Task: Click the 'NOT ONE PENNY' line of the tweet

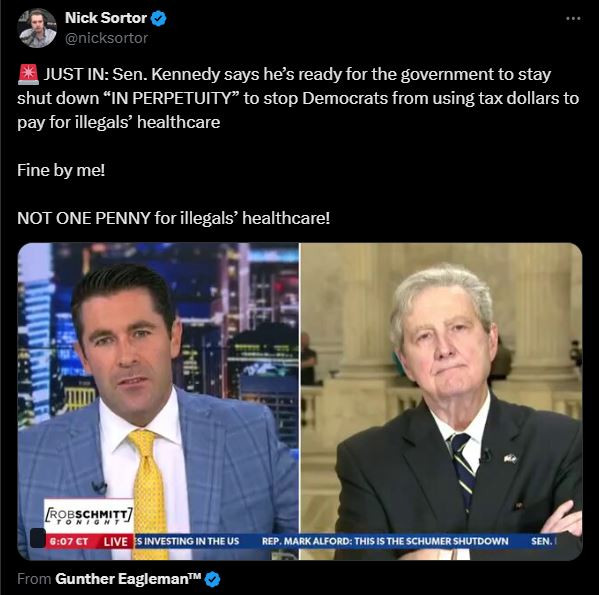Action: coord(173,218)
